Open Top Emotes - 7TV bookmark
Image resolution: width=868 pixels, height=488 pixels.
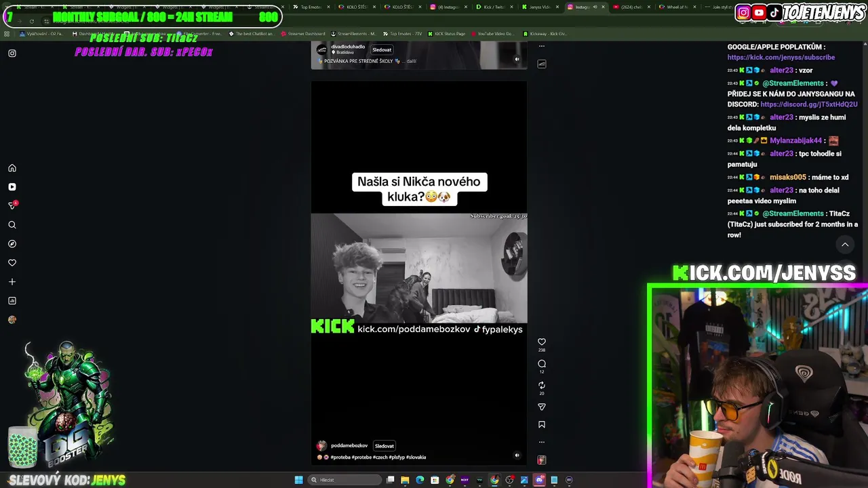tap(403, 33)
